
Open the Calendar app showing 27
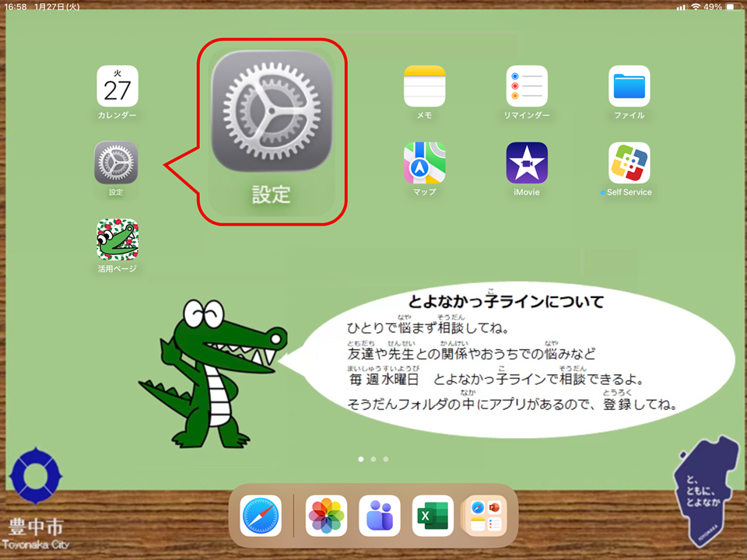[117, 86]
